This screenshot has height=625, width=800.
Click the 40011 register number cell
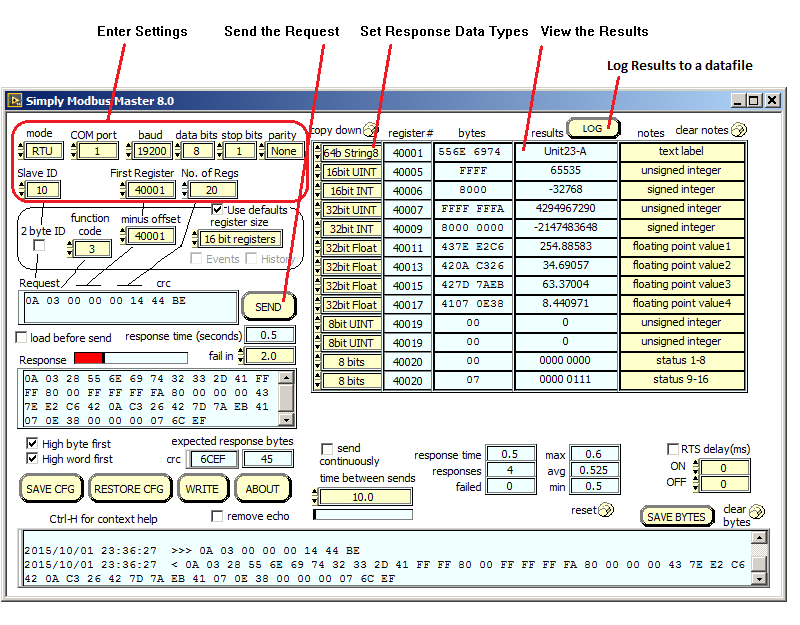(408, 248)
